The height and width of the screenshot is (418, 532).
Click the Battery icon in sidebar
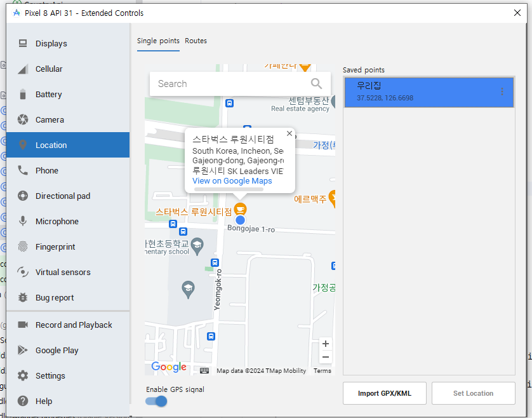(23, 95)
